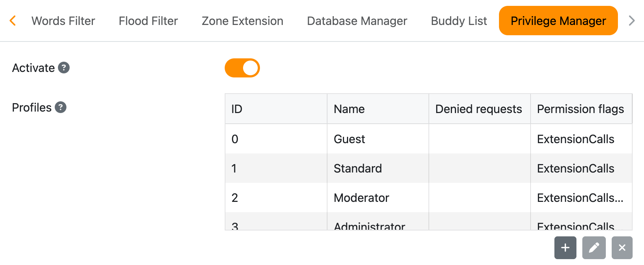644x265 pixels.
Task: Select the Standard profile row
Action: pos(428,168)
